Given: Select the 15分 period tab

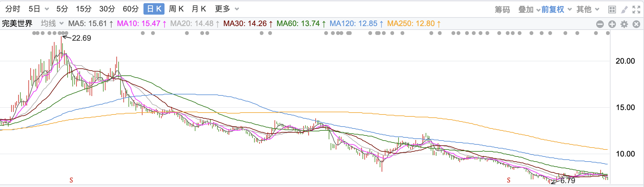Looking at the screenshot, I should click(84, 9).
